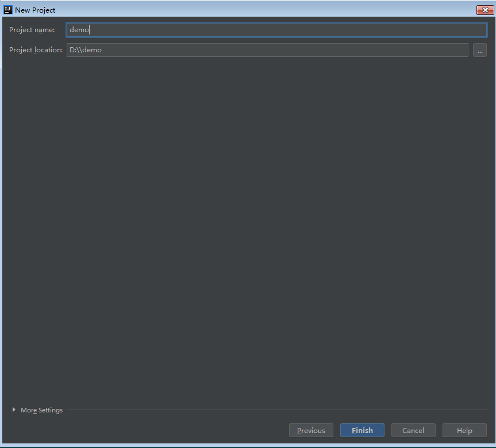Screen dimensions: 496x448
Task: Click the Project location label
Action: tap(36, 50)
